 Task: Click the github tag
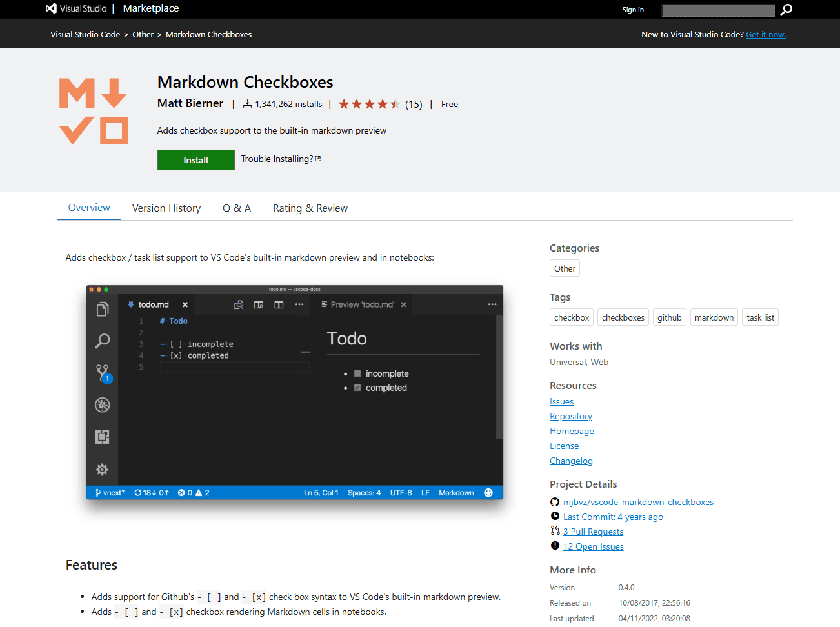tap(670, 317)
